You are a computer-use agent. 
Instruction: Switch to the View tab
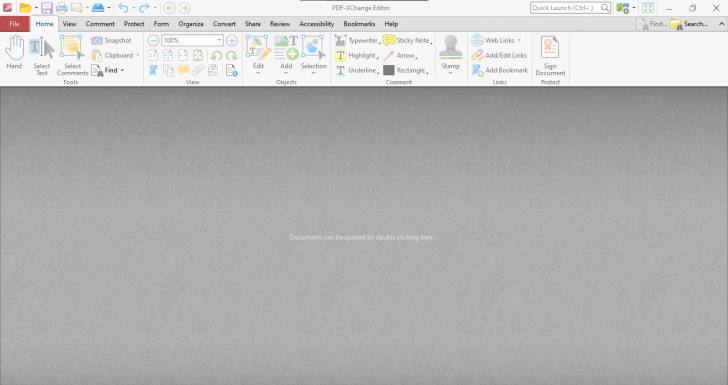click(x=69, y=24)
